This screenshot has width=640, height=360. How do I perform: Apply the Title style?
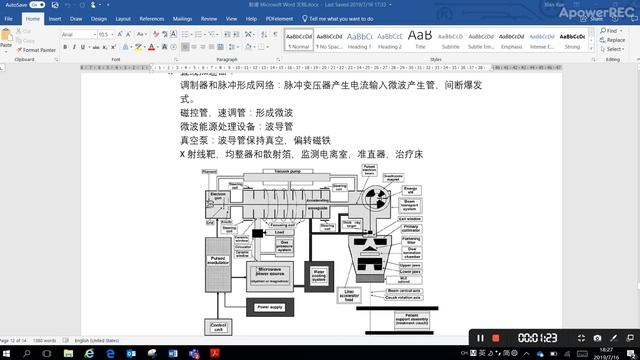420,40
